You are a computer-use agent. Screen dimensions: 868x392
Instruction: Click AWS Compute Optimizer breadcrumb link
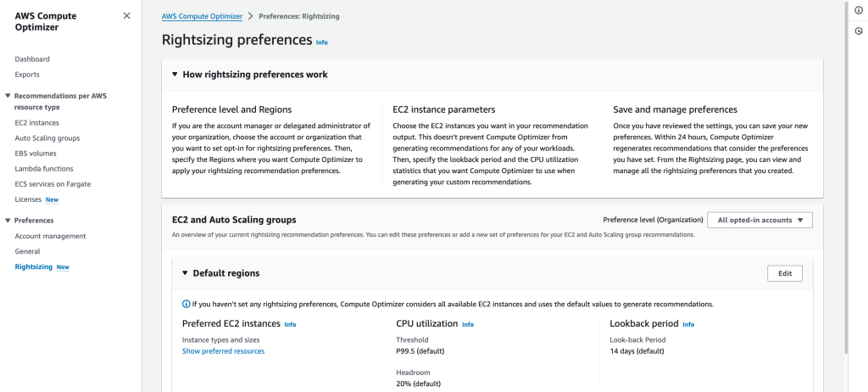(x=202, y=16)
